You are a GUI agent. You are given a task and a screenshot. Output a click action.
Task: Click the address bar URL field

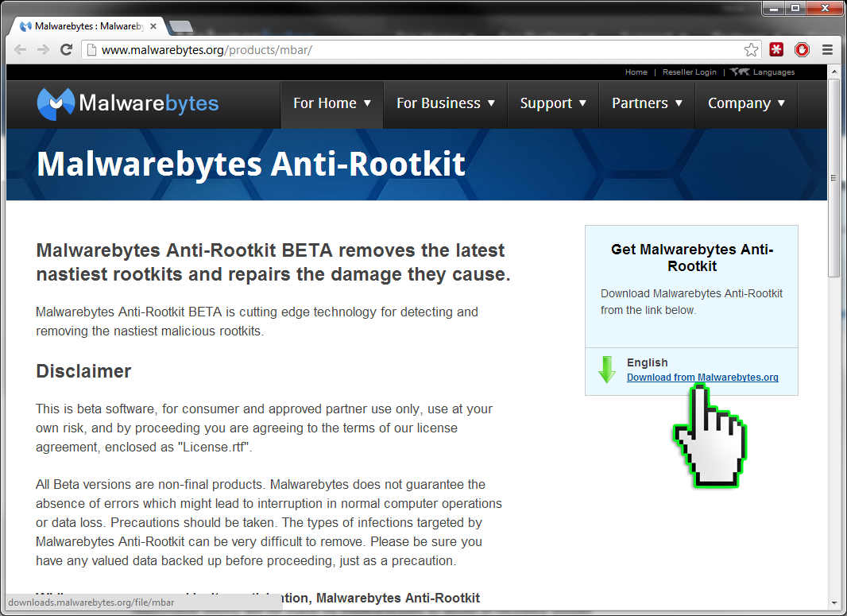(x=413, y=50)
